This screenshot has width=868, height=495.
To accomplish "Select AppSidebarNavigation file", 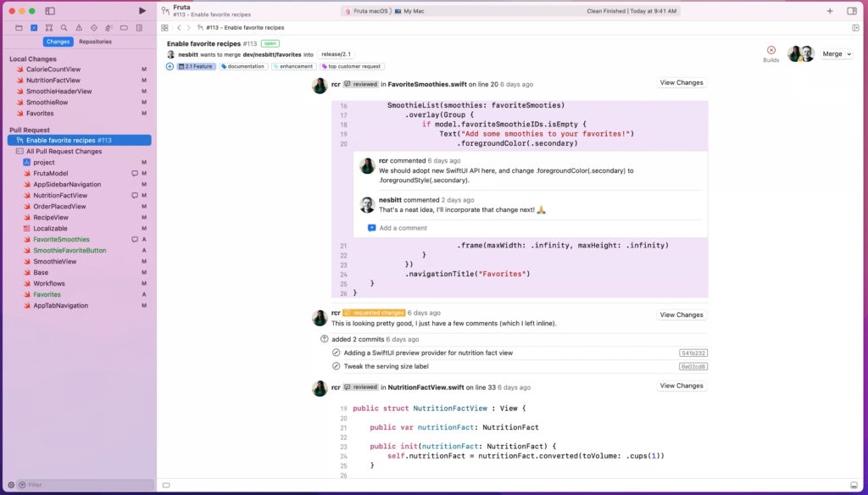I will pyautogui.click(x=79, y=185).
